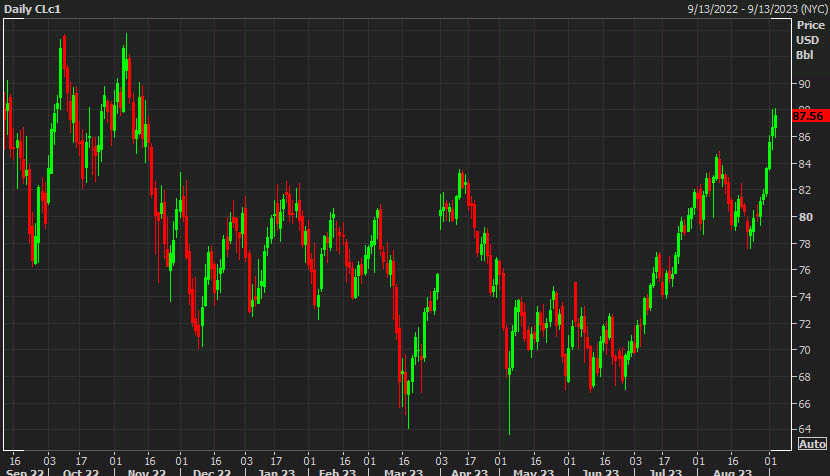Click the 84 price axis value
This screenshot has width=830, height=476.
[x=805, y=164]
